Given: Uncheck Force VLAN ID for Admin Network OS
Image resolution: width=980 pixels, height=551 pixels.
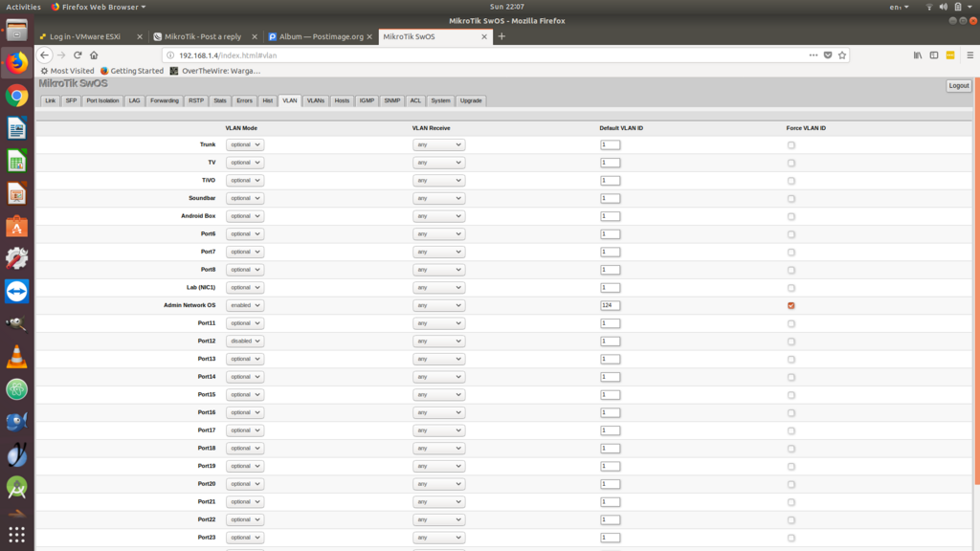Looking at the screenshot, I should (x=791, y=305).
